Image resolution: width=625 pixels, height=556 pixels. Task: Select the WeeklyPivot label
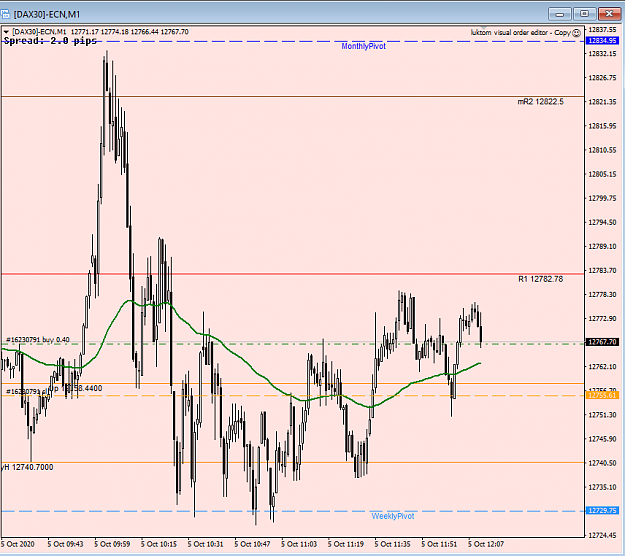(393, 516)
